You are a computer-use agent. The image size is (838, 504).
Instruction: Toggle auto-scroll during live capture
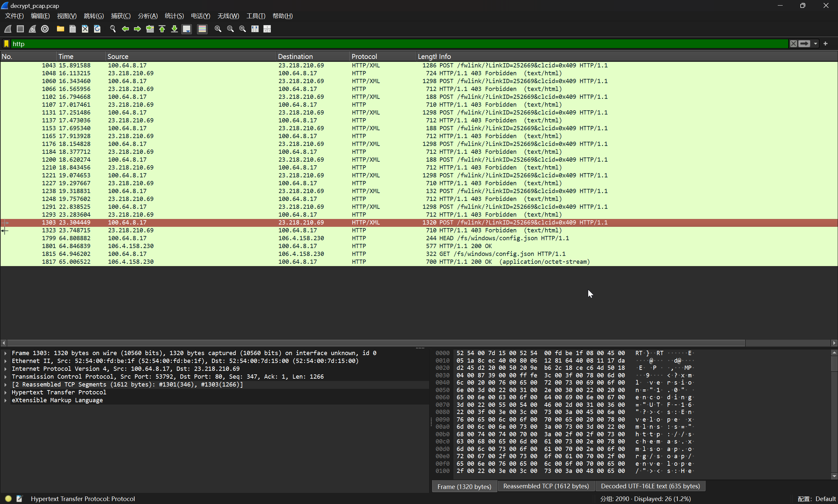(187, 29)
